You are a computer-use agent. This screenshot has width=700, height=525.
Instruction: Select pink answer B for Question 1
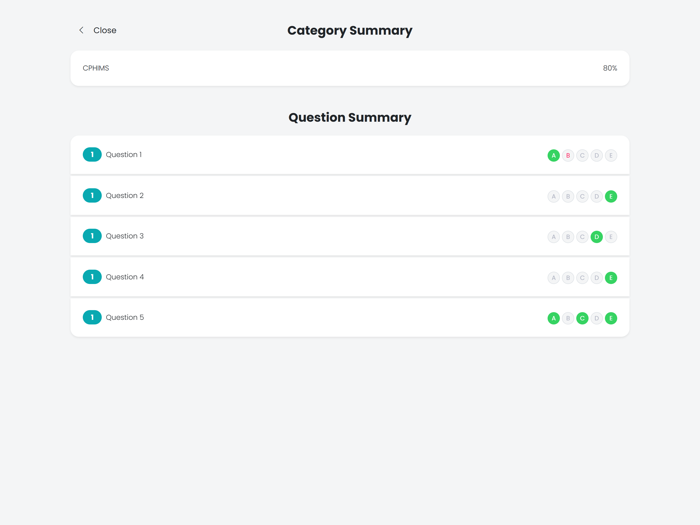pos(568,155)
